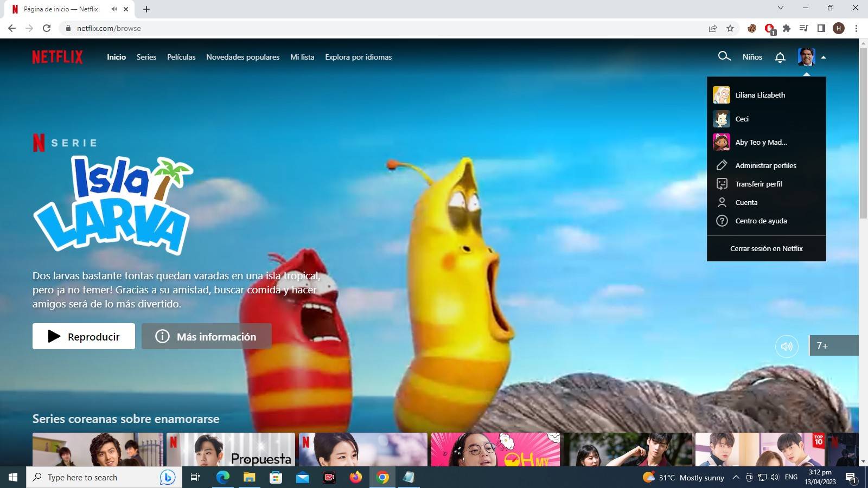Expand the Chrome tab search chevron
The height and width of the screenshot is (488, 868).
coord(781,8)
